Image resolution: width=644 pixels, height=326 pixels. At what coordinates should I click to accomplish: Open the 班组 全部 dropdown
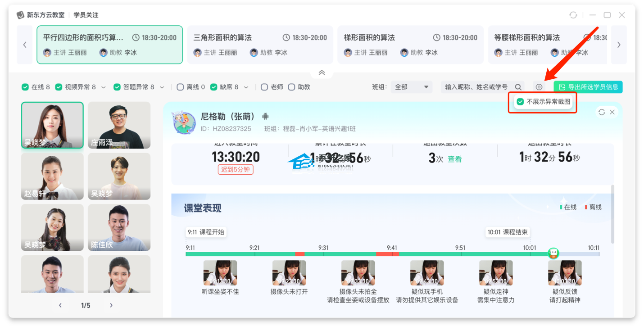coord(411,87)
